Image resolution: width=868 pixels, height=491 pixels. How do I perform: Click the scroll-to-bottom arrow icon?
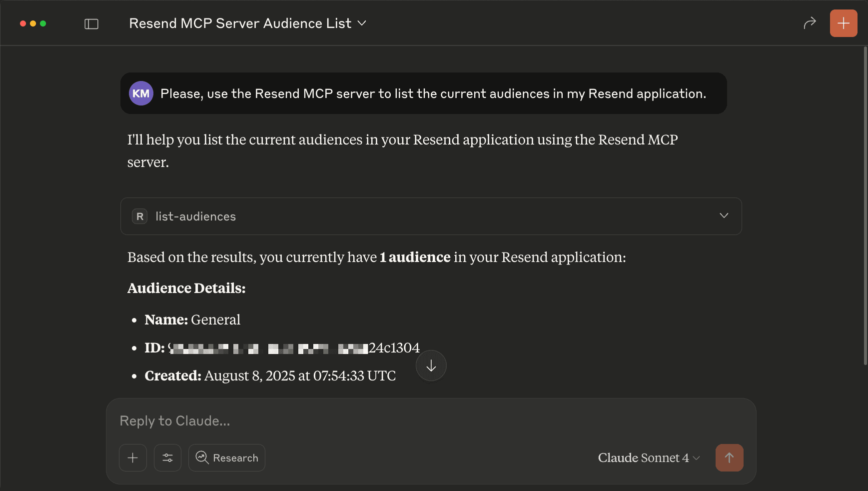point(431,365)
